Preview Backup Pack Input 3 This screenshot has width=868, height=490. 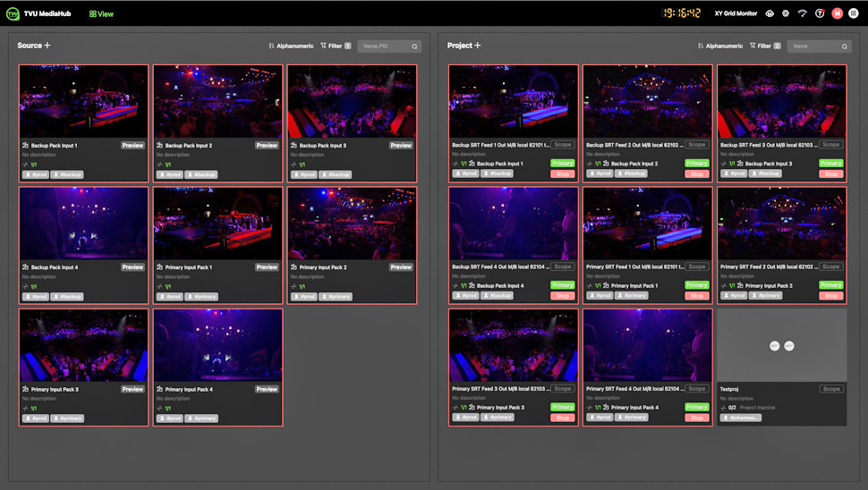[401, 146]
